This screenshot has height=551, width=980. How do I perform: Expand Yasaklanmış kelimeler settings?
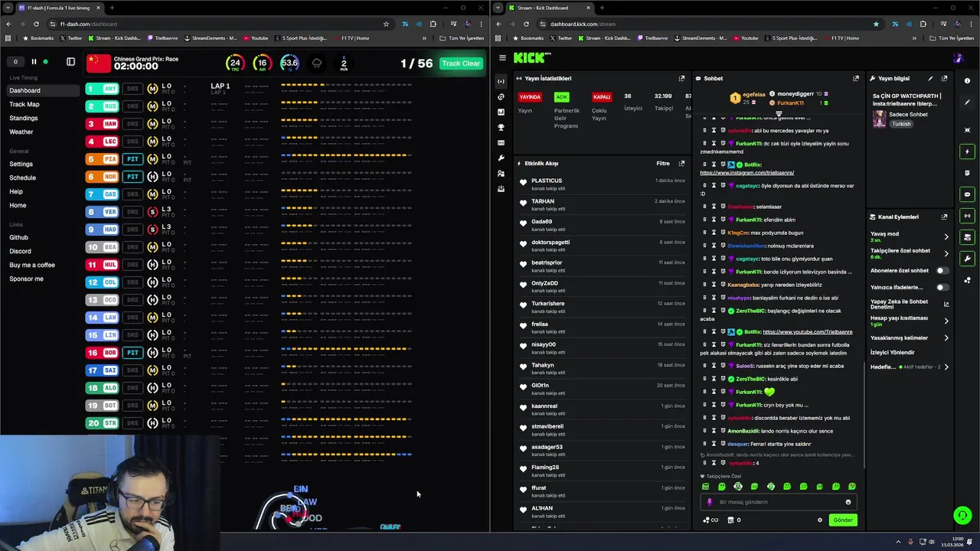(x=946, y=337)
